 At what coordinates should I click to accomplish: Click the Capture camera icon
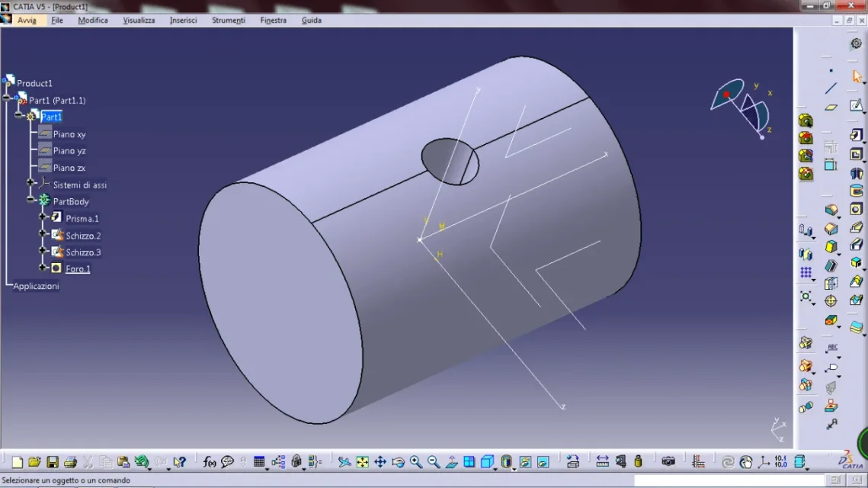[668, 462]
